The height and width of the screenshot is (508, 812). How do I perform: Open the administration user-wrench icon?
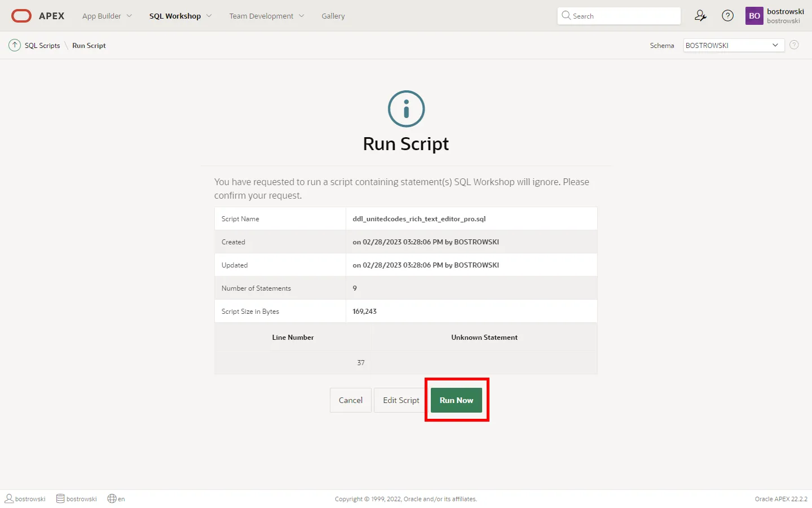[x=700, y=16]
